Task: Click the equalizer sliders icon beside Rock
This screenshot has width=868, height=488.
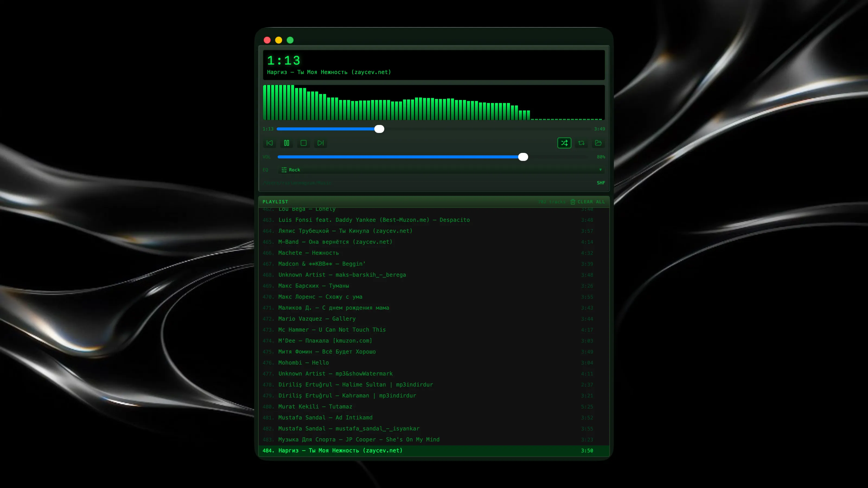Action: 284,170
